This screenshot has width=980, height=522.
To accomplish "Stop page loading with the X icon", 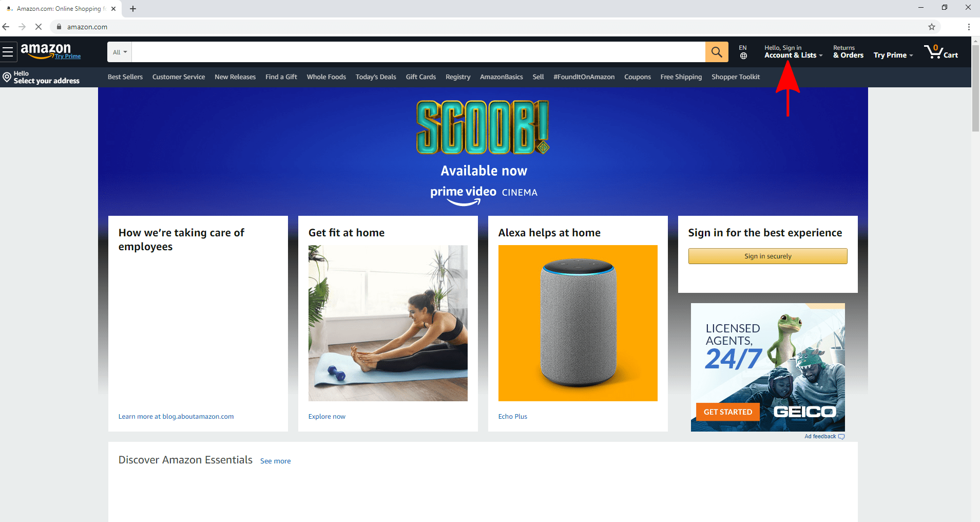I will coord(39,27).
